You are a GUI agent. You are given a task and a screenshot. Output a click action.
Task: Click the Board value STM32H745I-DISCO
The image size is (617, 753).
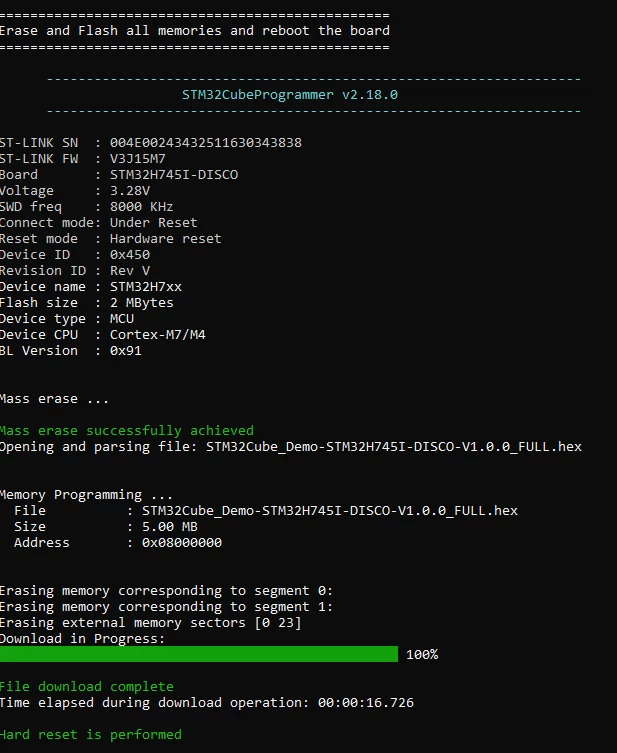174,174
